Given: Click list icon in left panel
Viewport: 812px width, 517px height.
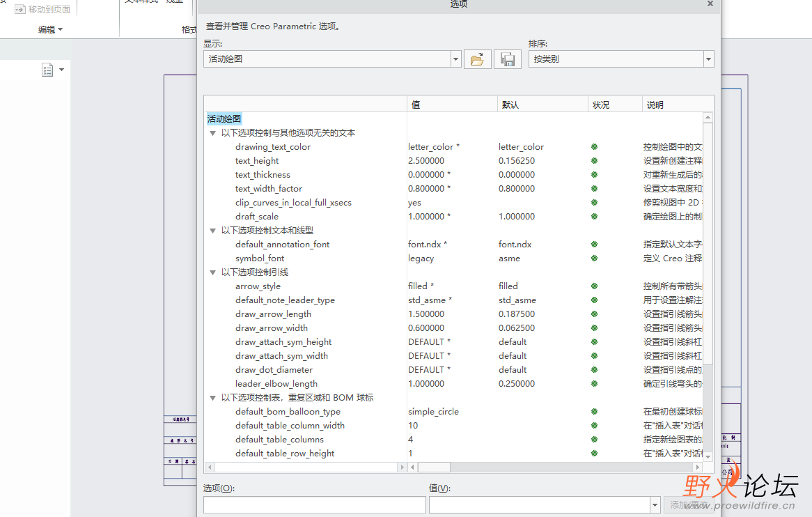Looking at the screenshot, I should (x=47, y=70).
